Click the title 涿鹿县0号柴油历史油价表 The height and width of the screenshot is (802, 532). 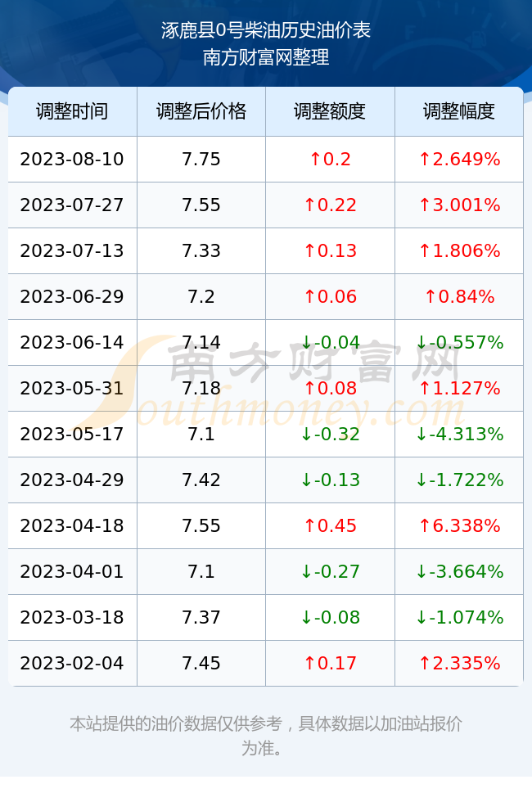coord(266,30)
